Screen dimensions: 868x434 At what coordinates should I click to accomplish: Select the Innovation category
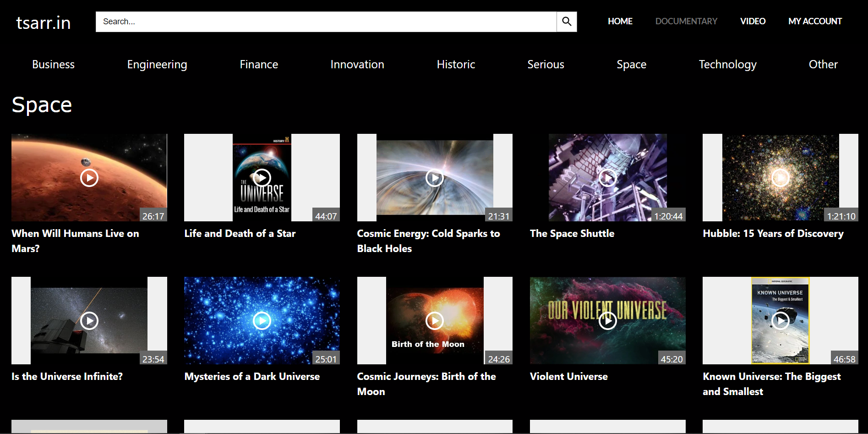point(357,65)
